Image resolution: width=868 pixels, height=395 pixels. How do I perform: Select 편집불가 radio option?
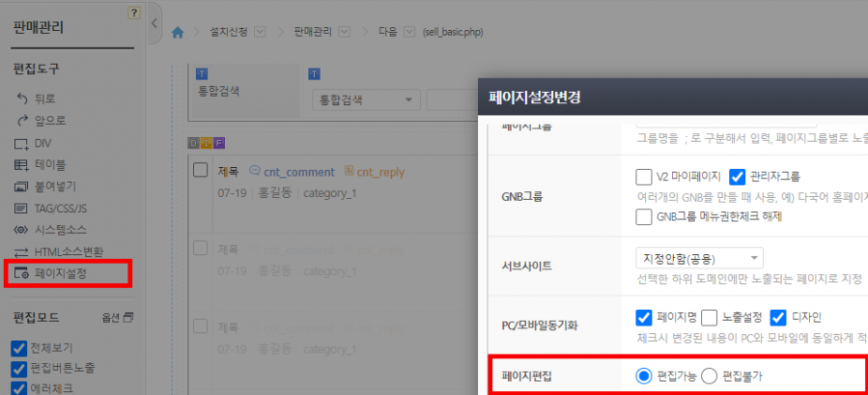pos(710,376)
